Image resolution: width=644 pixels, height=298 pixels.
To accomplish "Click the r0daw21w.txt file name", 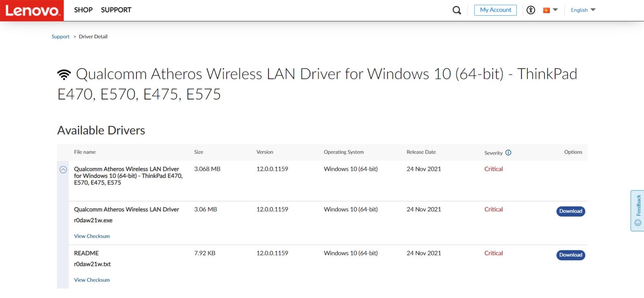I will point(93,265).
